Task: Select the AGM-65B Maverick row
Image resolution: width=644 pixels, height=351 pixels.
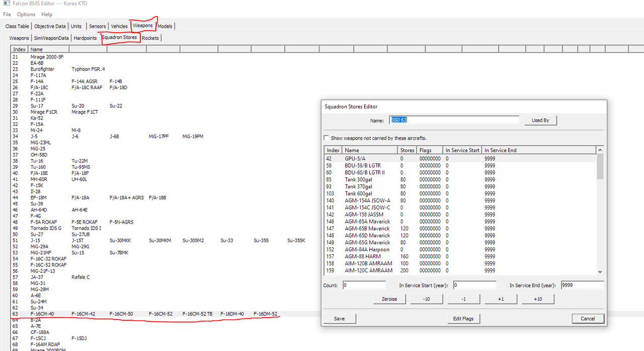Action: tap(460, 228)
